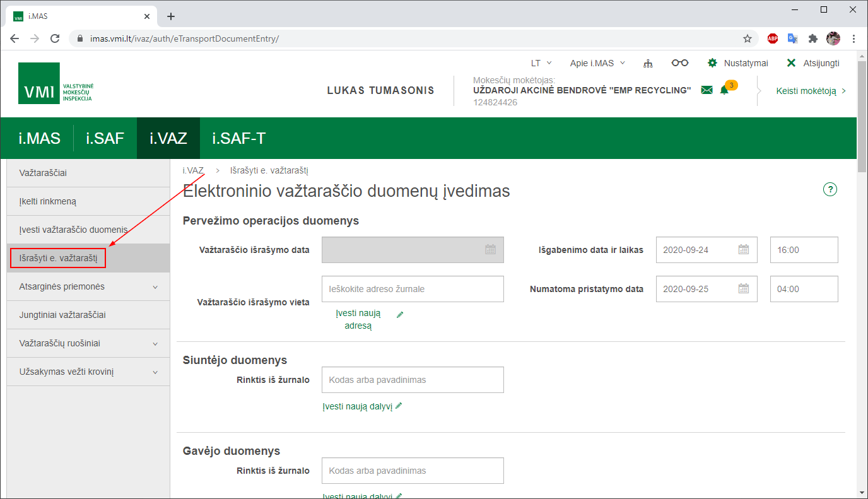Open notifications bell with badge 3
This screenshot has height=499, width=868.
(724, 90)
